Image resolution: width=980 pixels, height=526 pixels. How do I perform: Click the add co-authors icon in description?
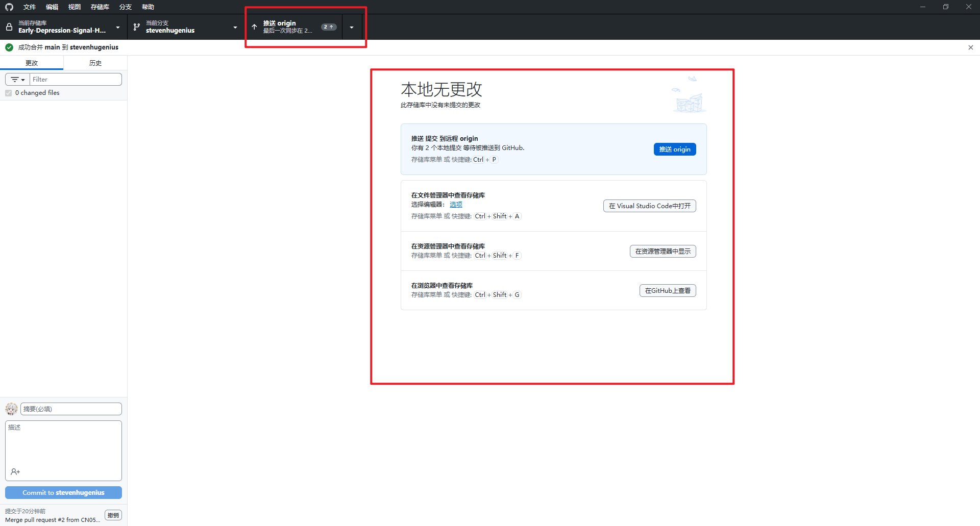[x=15, y=472]
